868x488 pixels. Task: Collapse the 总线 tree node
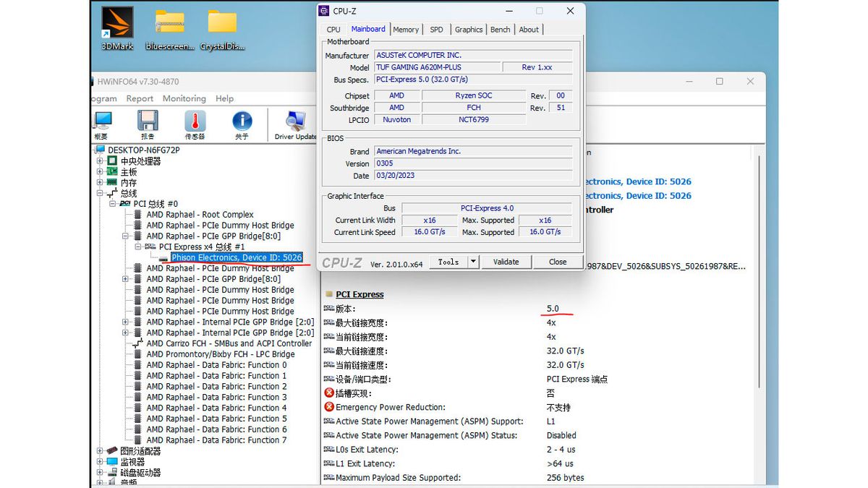click(100, 194)
